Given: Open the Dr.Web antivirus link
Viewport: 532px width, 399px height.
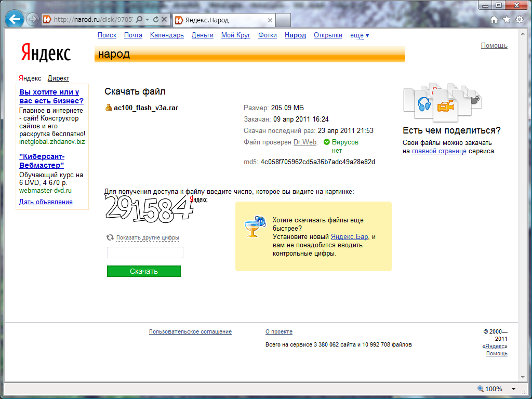Looking at the screenshot, I should [304, 142].
